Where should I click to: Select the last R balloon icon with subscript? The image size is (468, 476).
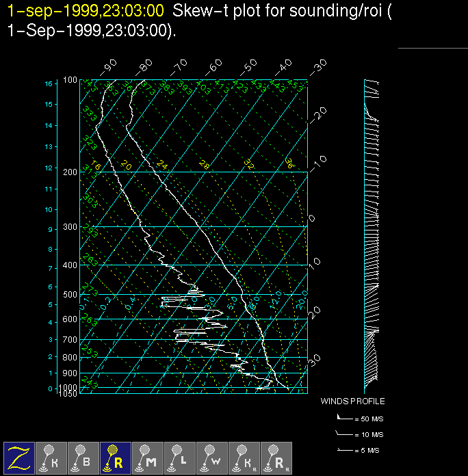pos(276,458)
